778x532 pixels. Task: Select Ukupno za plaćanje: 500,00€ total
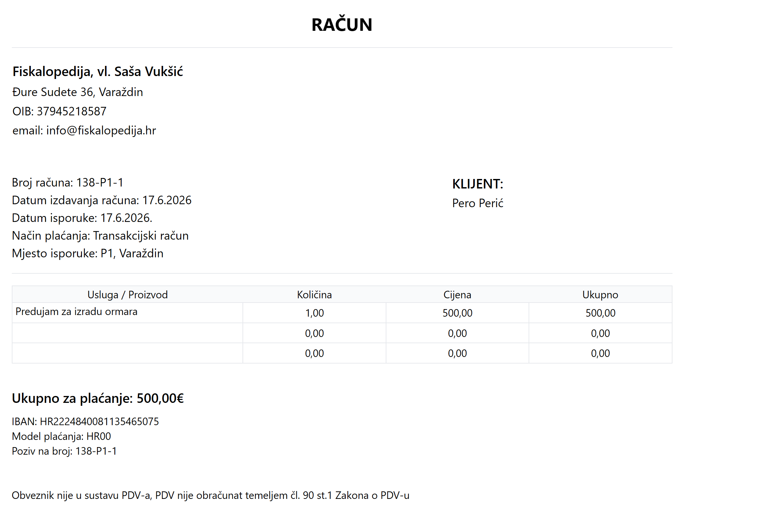[98, 398]
